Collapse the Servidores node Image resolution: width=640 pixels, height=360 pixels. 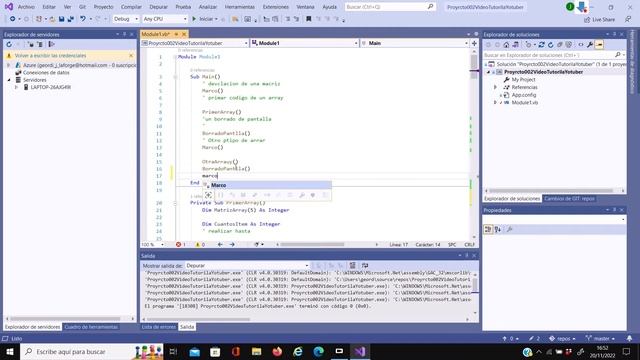pos(9,80)
